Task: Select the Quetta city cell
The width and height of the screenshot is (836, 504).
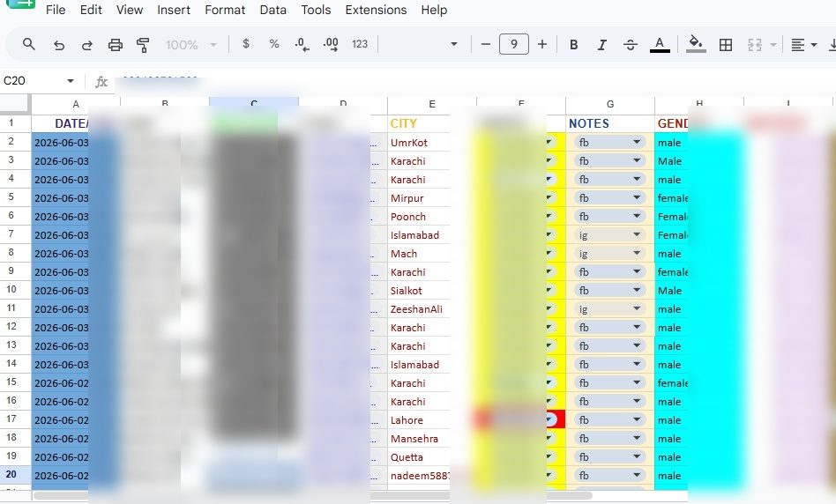Action: pos(419,457)
